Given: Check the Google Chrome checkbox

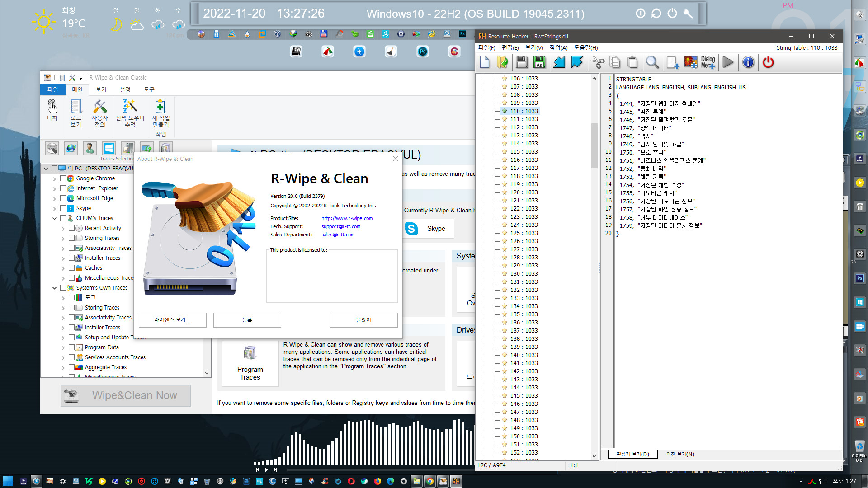Looking at the screenshot, I should click(63, 178).
